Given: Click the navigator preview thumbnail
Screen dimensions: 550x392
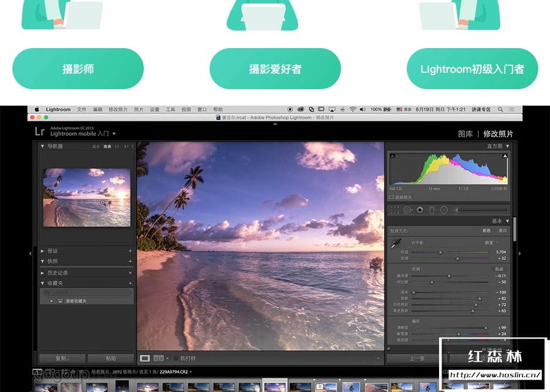Looking at the screenshot, I should (87, 197).
